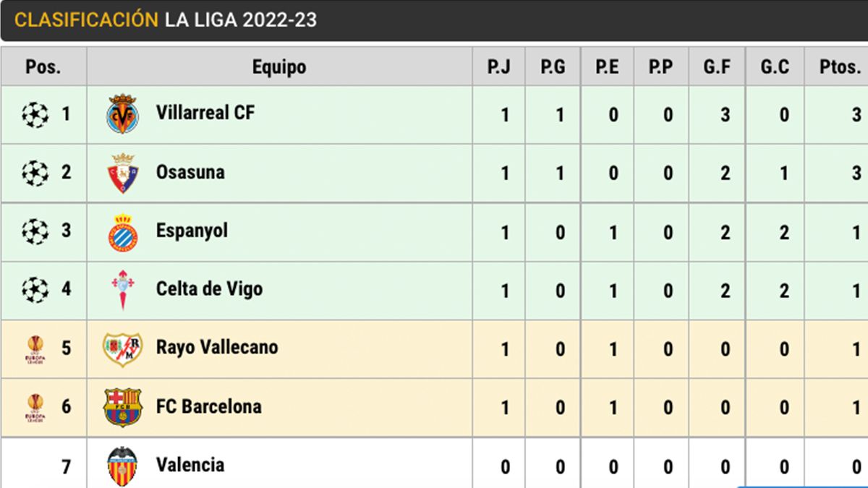Click the G.F column header
The width and height of the screenshot is (868, 488).
(716, 67)
